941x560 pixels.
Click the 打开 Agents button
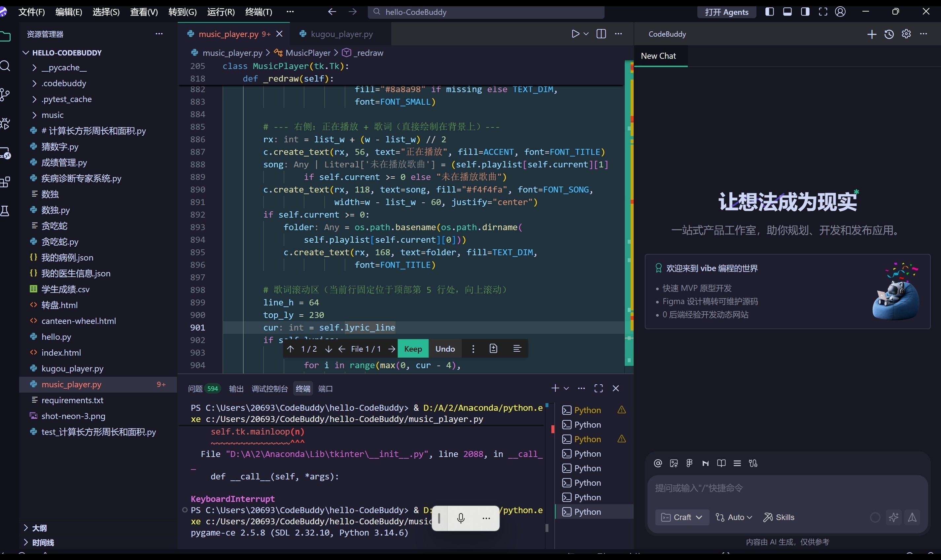[x=727, y=12]
